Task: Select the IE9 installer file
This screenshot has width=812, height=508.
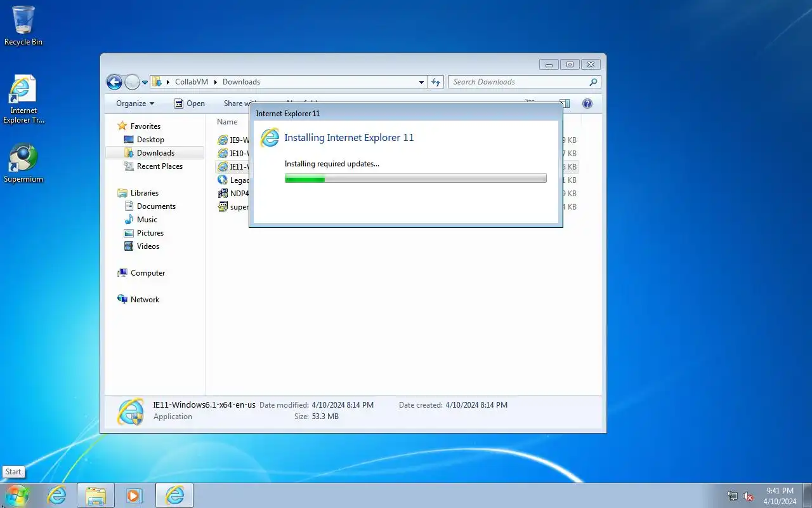Action: [x=232, y=140]
